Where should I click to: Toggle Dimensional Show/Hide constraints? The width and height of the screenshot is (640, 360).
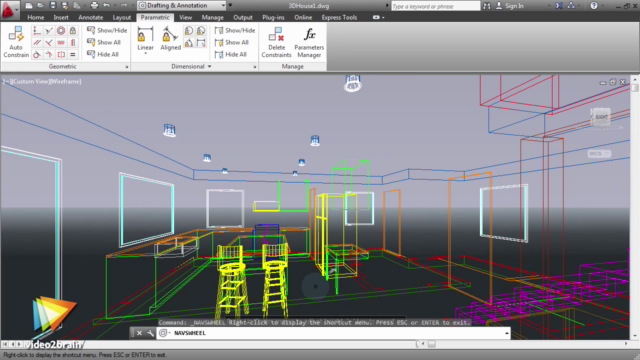click(235, 30)
